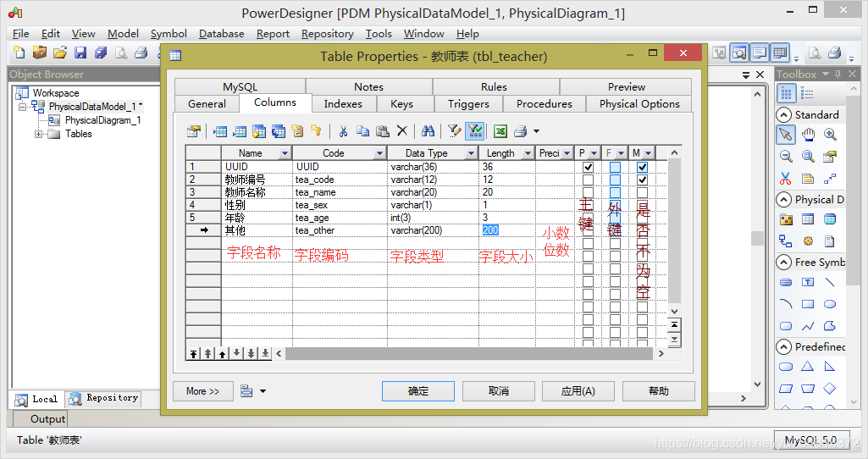Click the Properties icon in the Columns toolbar
The height and width of the screenshot is (459, 868).
click(194, 131)
